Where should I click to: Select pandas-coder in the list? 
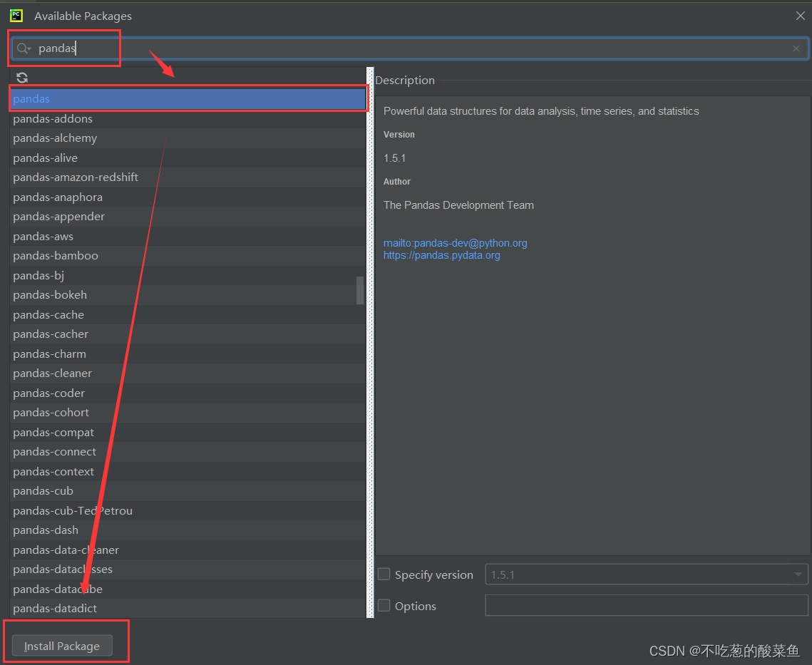[x=187, y=393]
